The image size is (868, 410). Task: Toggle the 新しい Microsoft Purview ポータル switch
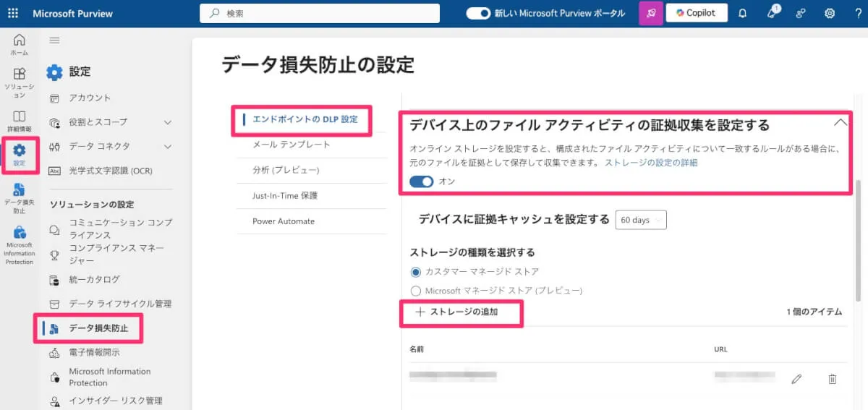tap(478, 13)
